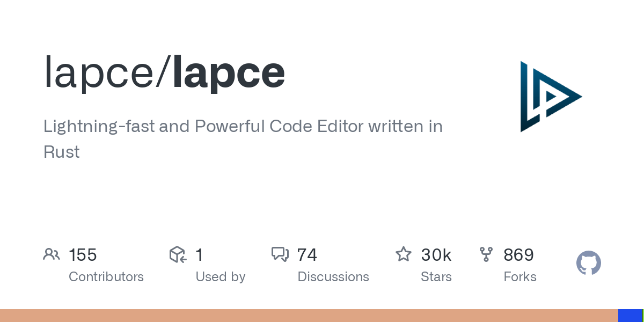Click the non-bold 'lapce/' owner name
The width and height of the screenshot is (644, 322).
point(106,72)
